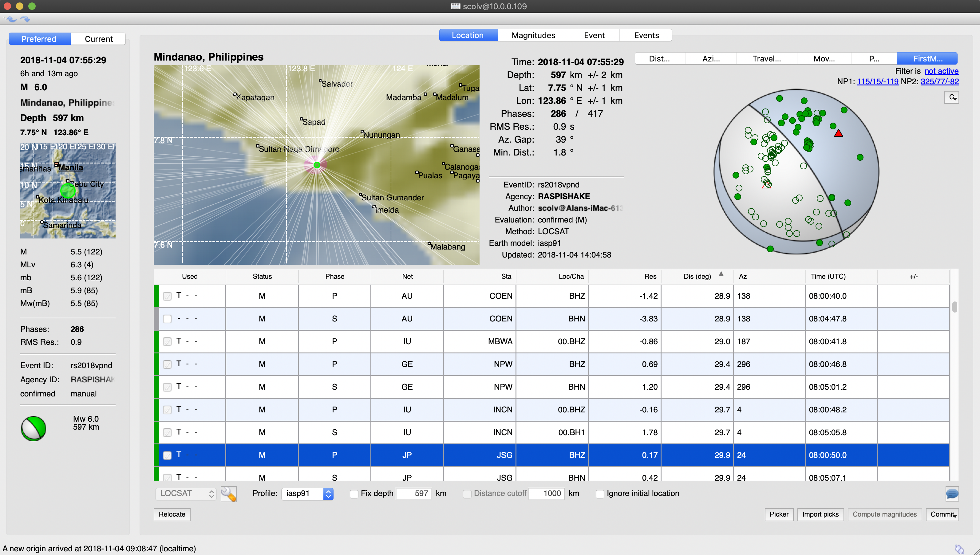Click the green beachball in the summary panel

click(x=34, y=428)
